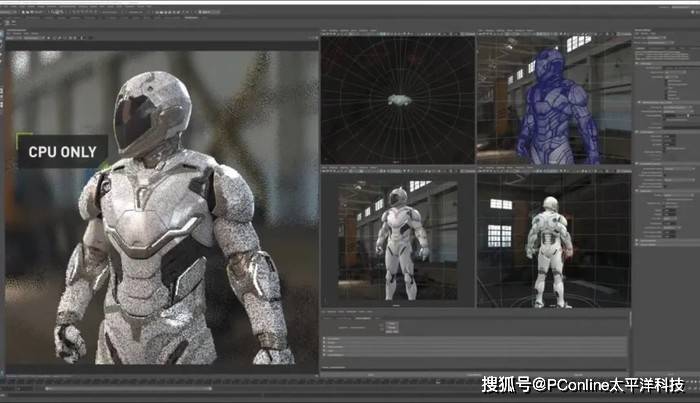Click the upper small button in the bottom settings panel
700x403 pixels.
click(392, 323)
